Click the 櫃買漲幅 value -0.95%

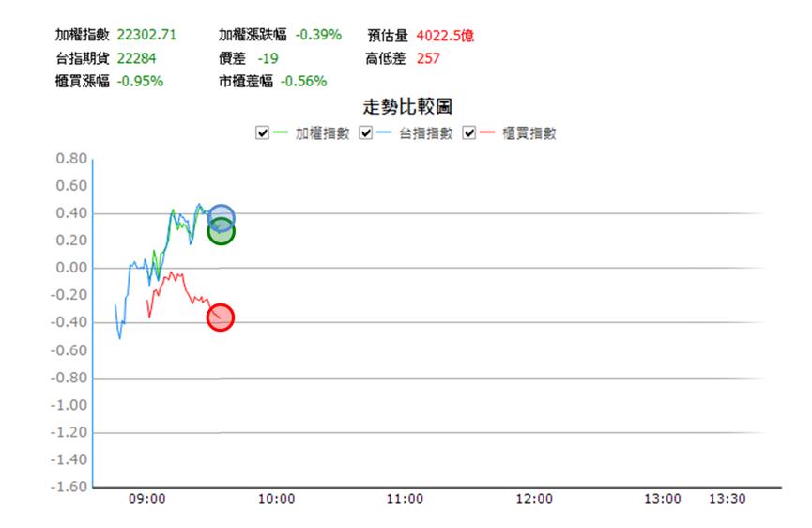[x=140, y=82]
